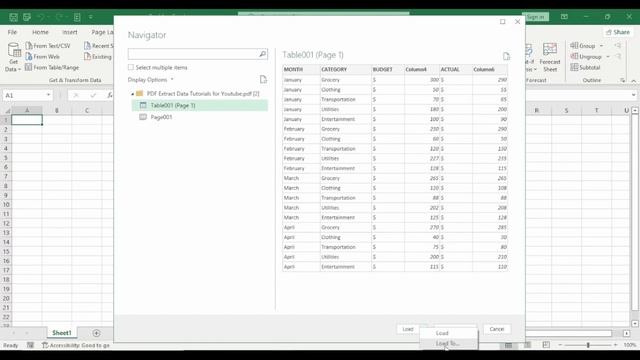
Task: Click the Subtotal icon
Action: [574, 67]
